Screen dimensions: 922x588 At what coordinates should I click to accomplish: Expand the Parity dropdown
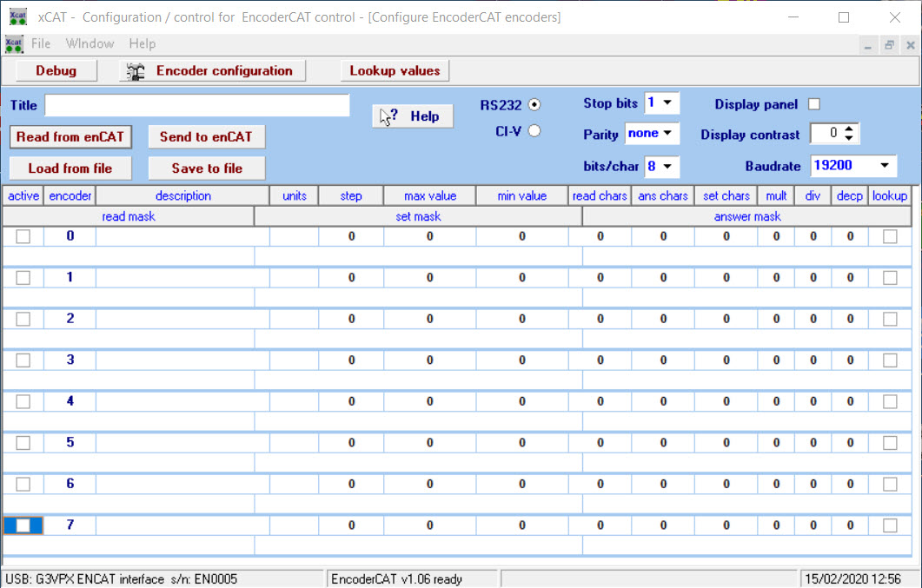click(x=667, y=134)
